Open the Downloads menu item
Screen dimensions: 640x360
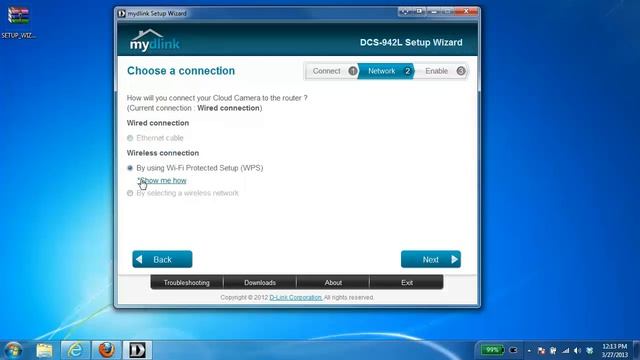tap(260, 282)
